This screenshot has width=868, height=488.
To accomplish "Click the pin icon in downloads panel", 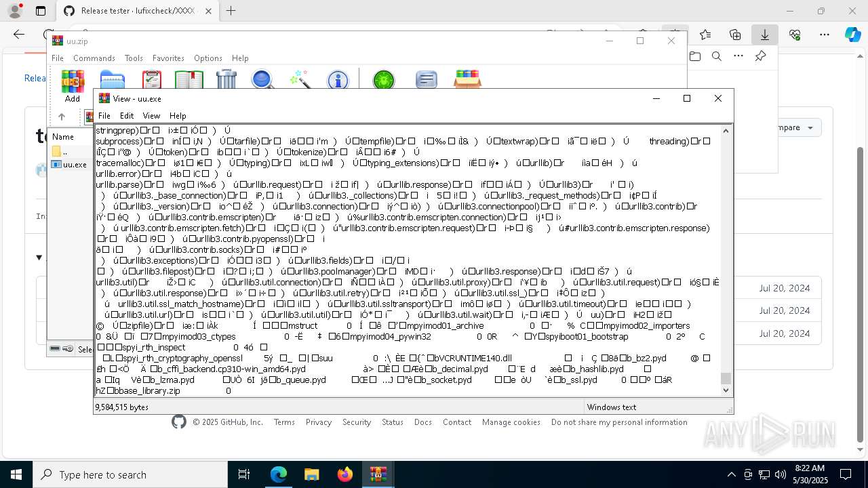I will point(760,56).
